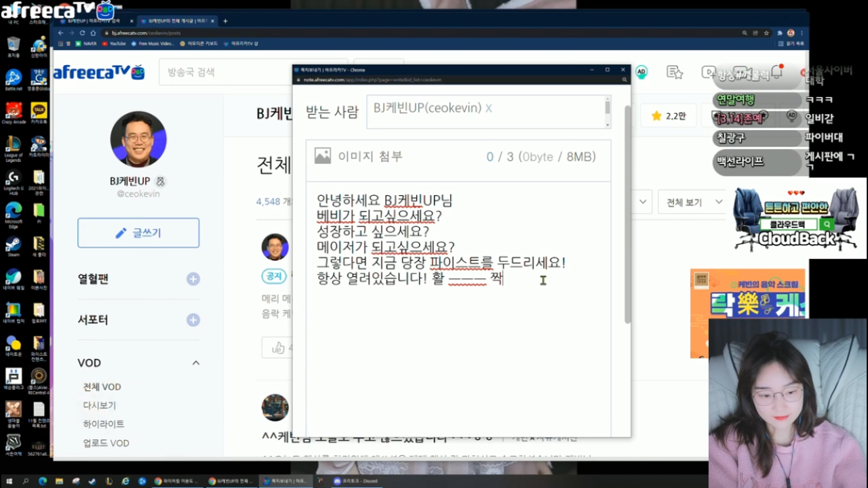Click the AD badge icon in header
The width and height of the screenshot is (868, 488).
tap(641, 72)
